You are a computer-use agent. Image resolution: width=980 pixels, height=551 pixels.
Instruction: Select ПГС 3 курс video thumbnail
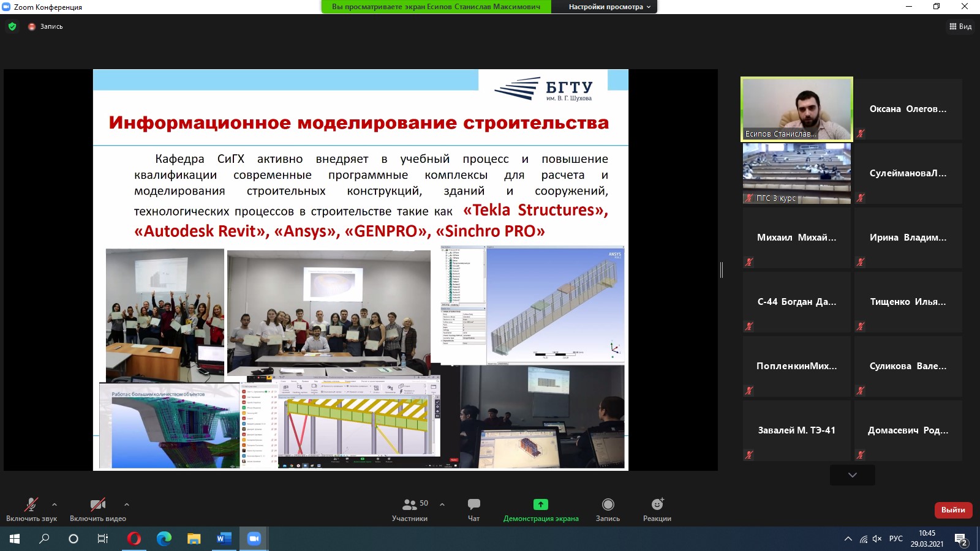pyautogui.click(x=797, y=173)
